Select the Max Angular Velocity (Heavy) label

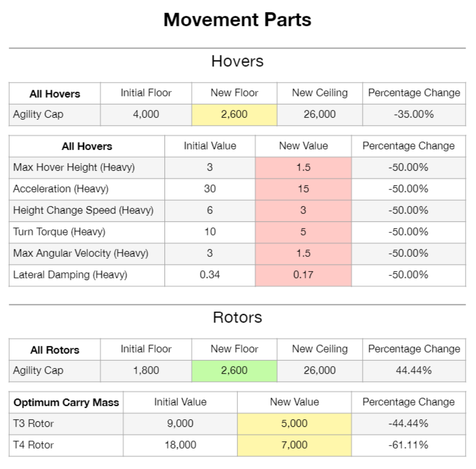81,253
